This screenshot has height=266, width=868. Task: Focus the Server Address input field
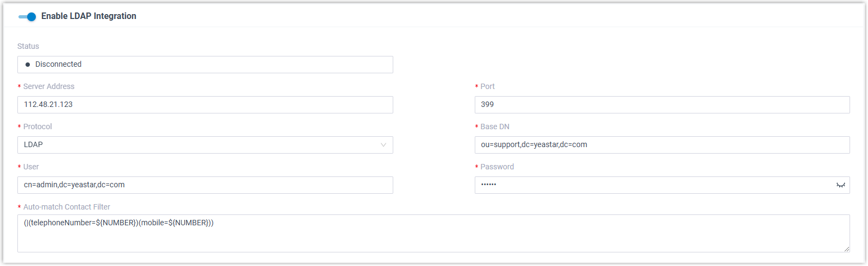[x=205, y=105]
